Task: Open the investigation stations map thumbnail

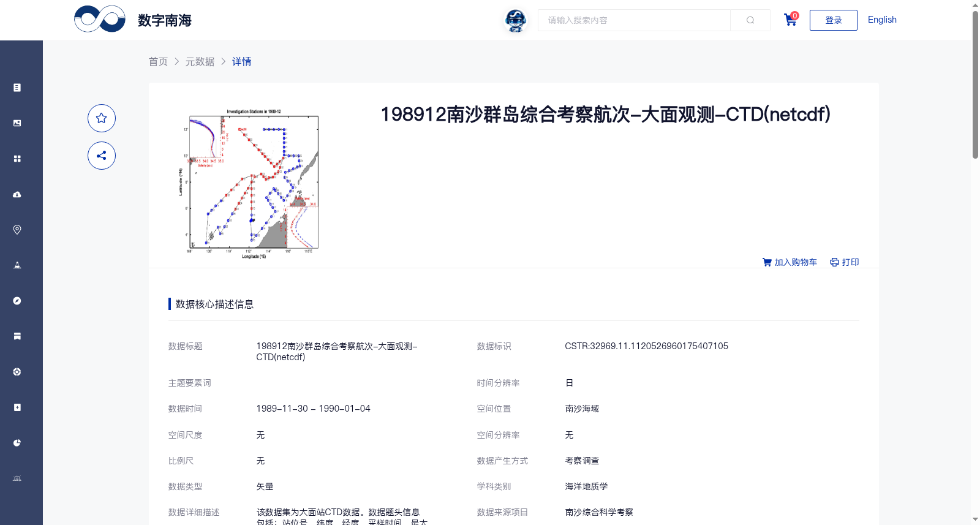Action: [x=248, y=183]
